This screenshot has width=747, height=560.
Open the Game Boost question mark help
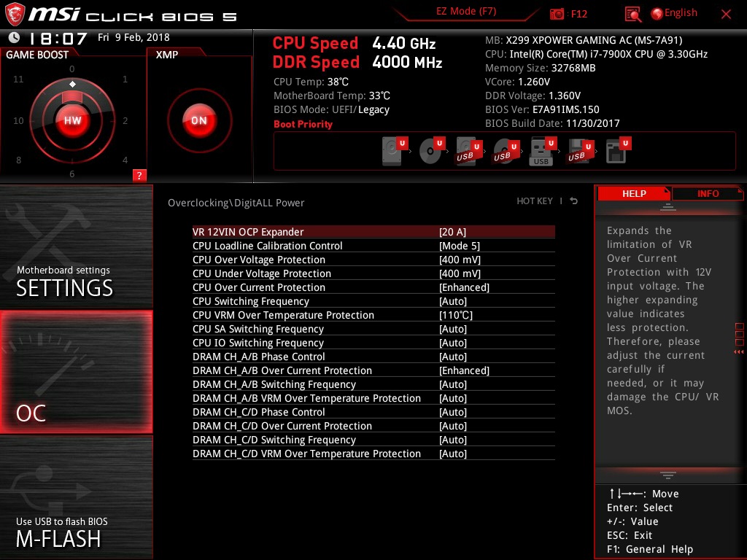(139, 175)
